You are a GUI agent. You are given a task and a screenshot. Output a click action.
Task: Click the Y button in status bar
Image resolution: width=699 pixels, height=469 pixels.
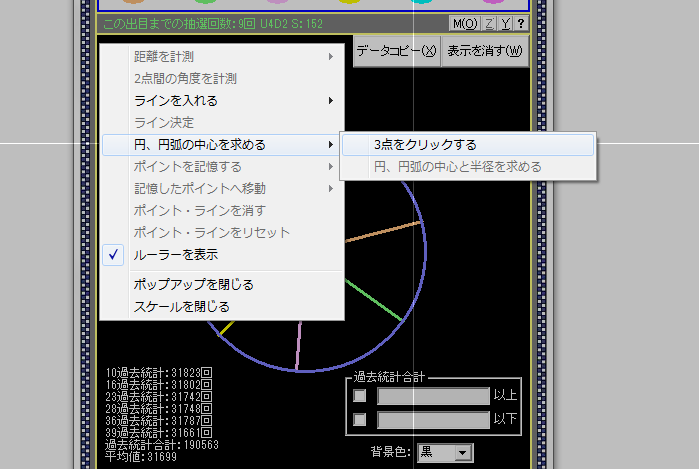click(x=505, y=24)
